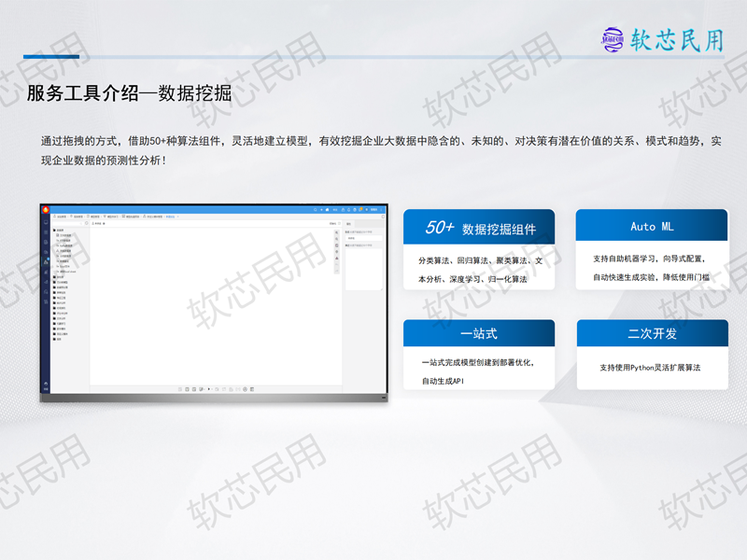Click the '50+ 数据挖掘组件' card header
The image size is (747, 560).
479,227
